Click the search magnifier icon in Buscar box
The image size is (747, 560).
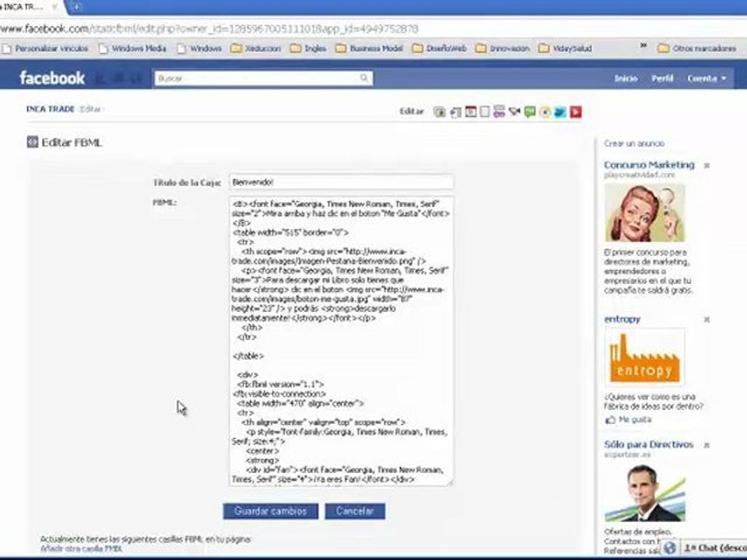pos(364,78)
